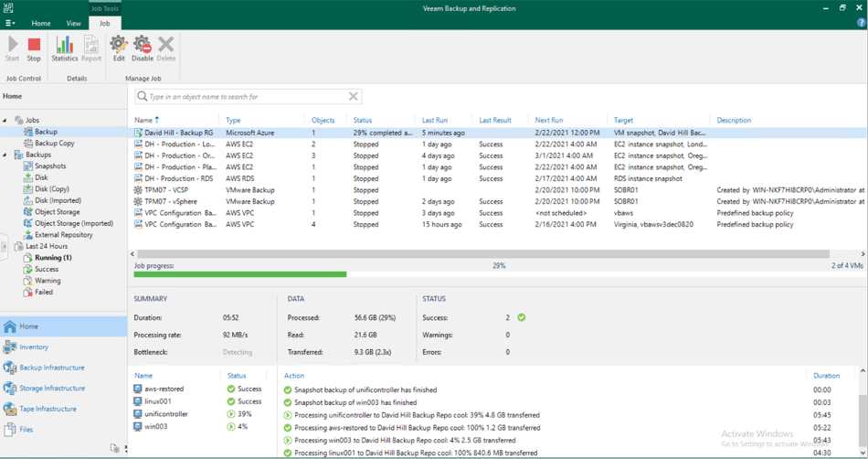Select aws-restored VM in list

tap(164, 390)
